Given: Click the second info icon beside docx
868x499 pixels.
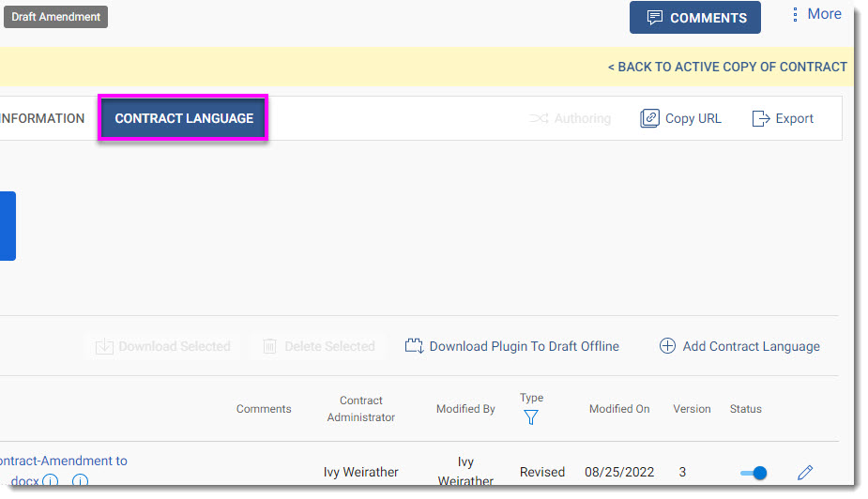Looking at the screenshot, I should pos(81,481).
